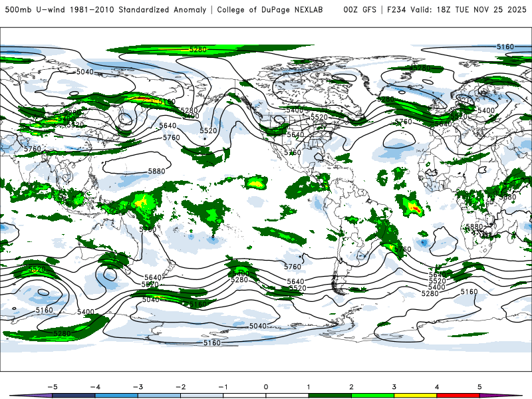Click the colorbar scale label '4'

pos(437,387)
